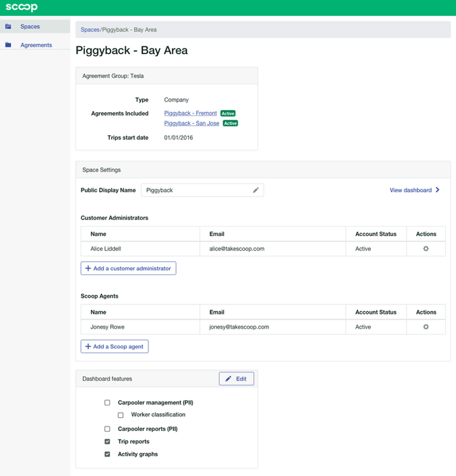Check the Worker classification box

click(121, 415)
